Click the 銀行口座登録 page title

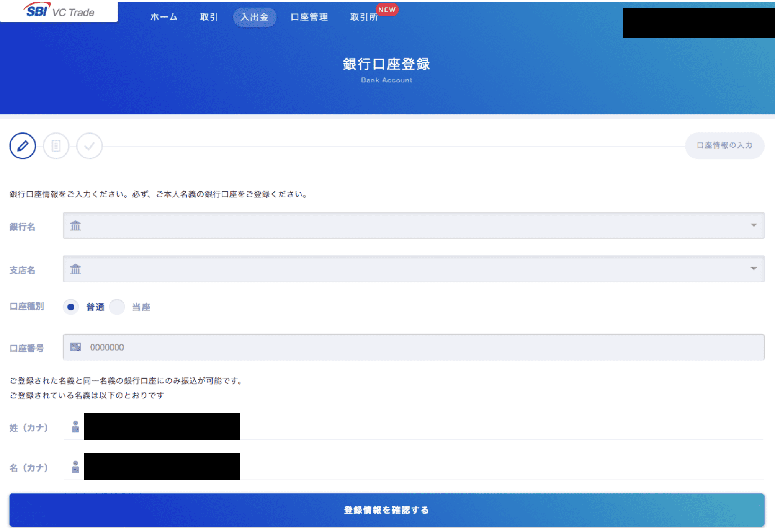click(387, 64)
